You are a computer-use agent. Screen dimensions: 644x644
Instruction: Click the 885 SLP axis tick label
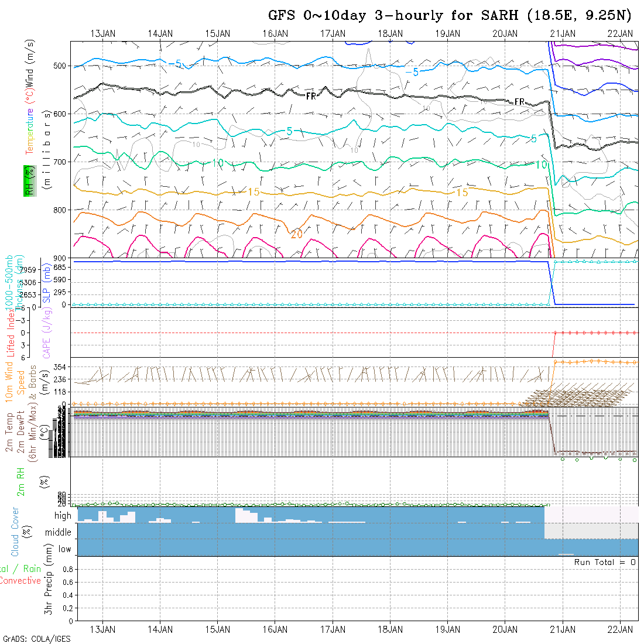coord(61,268)
